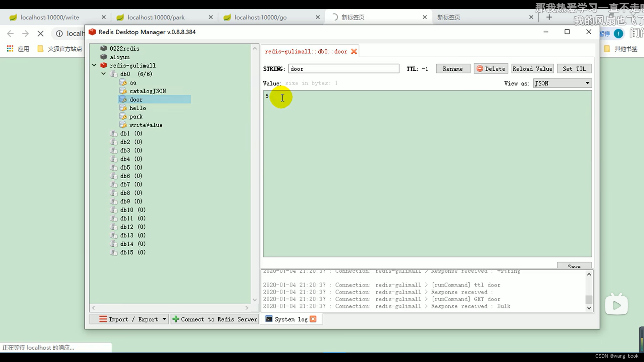Image resolution: width=644 pixels, height=362 pixels.
Task: Click the db4 database icon
Action: [x=114, y=159]
